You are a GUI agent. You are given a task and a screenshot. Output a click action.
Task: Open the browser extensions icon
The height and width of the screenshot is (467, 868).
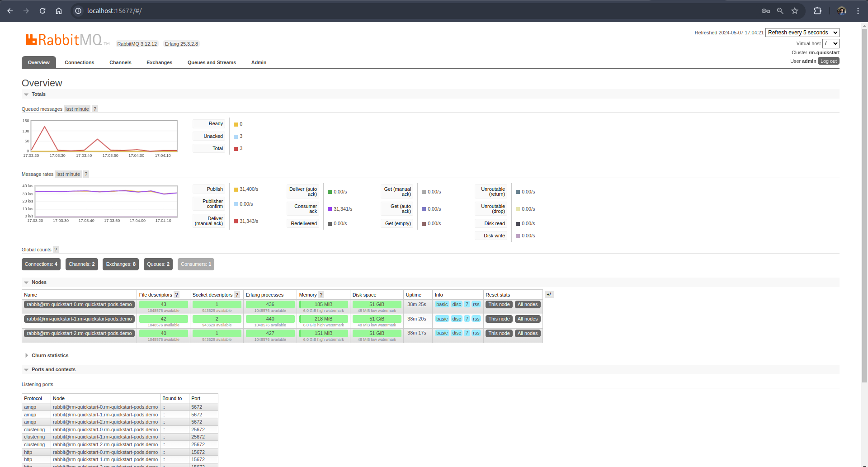click(818, 10)
